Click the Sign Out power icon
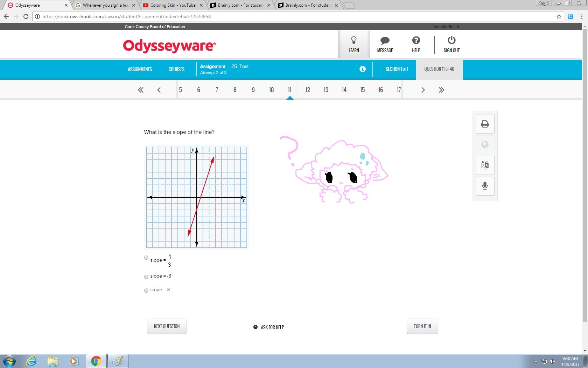Screen dimensions: 588x368 pyautogui.click(x=451, y=40)
